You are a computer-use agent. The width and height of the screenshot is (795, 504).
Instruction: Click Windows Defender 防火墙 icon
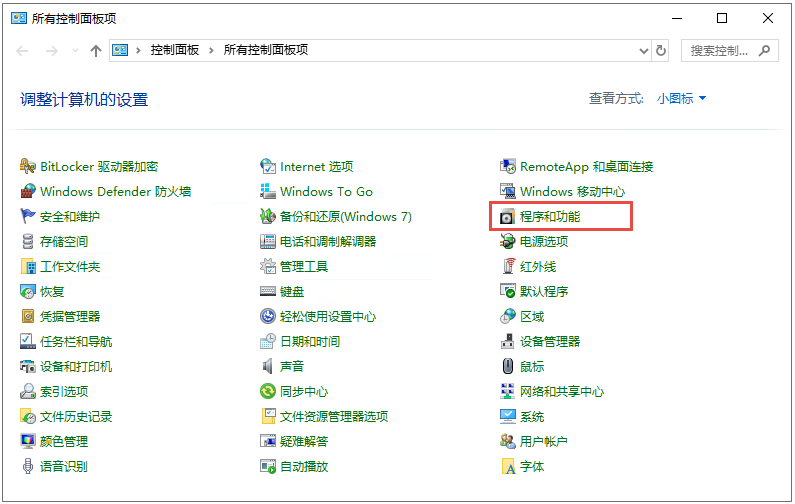(x=27, y=191)
